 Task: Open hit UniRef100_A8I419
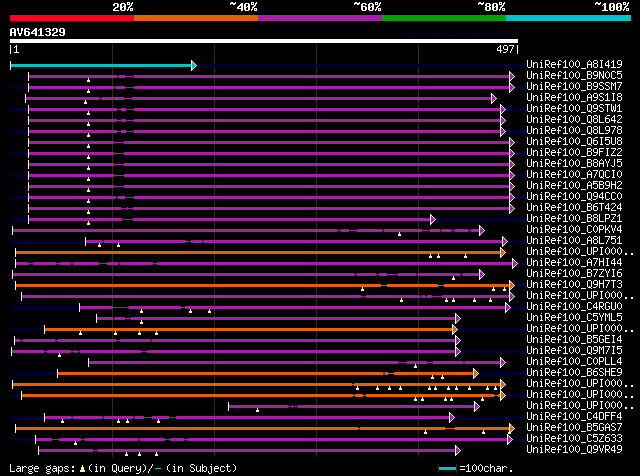click(x=574, y=64)
